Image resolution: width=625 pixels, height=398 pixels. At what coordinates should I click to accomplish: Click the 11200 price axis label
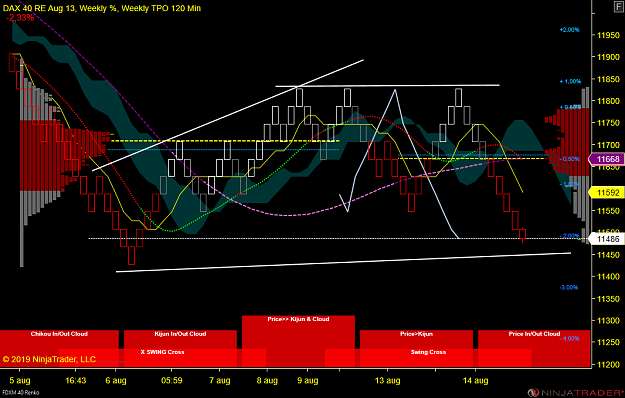[608, 365]
